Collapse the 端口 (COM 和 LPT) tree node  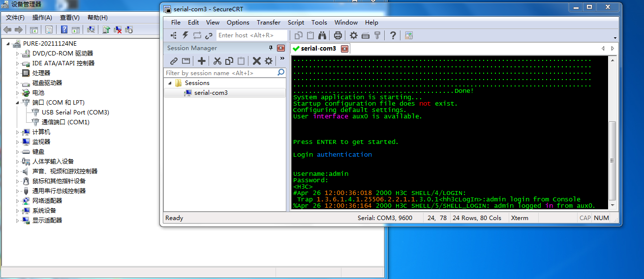(x=18, y=103)
